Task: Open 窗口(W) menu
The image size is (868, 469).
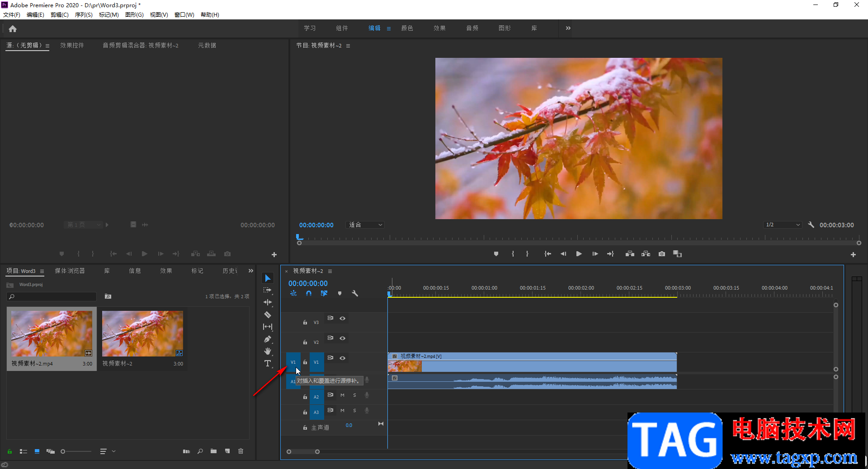Action: [184, 15]
